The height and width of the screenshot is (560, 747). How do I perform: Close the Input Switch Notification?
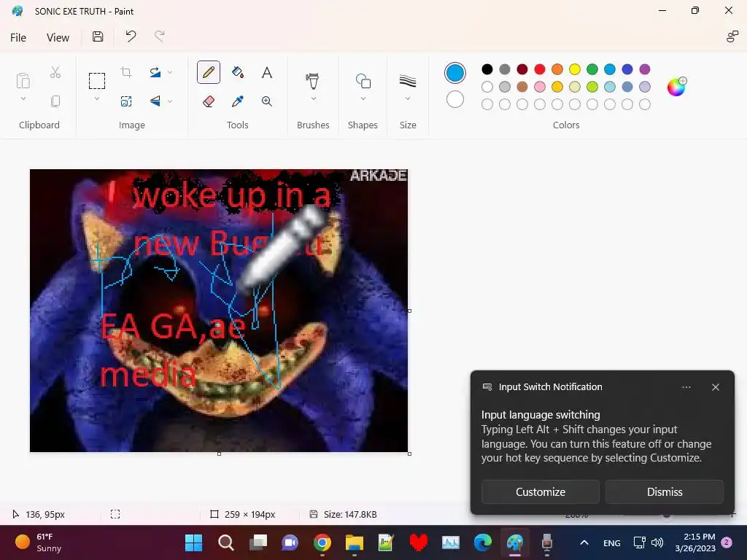pyautogui.click(x=716, y=387)
